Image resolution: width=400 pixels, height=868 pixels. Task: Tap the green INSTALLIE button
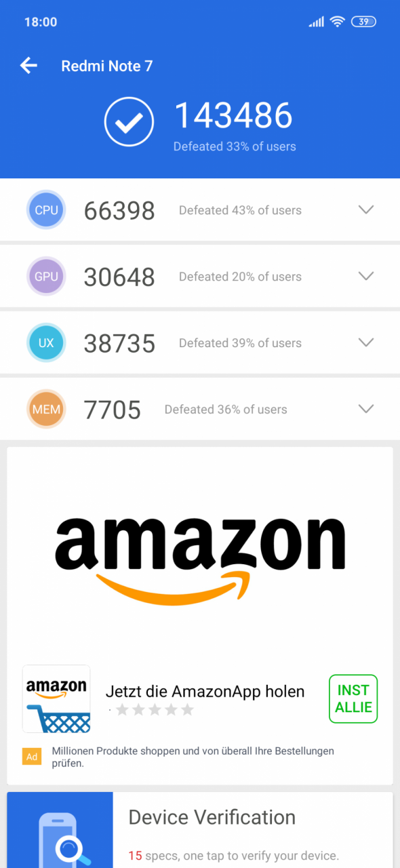pos(353,698)
